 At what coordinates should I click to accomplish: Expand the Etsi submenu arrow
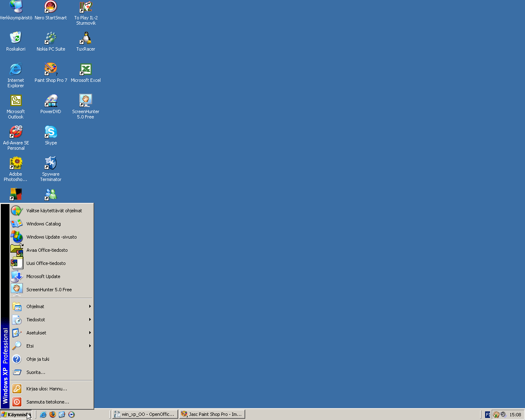(x=90, y=346)
